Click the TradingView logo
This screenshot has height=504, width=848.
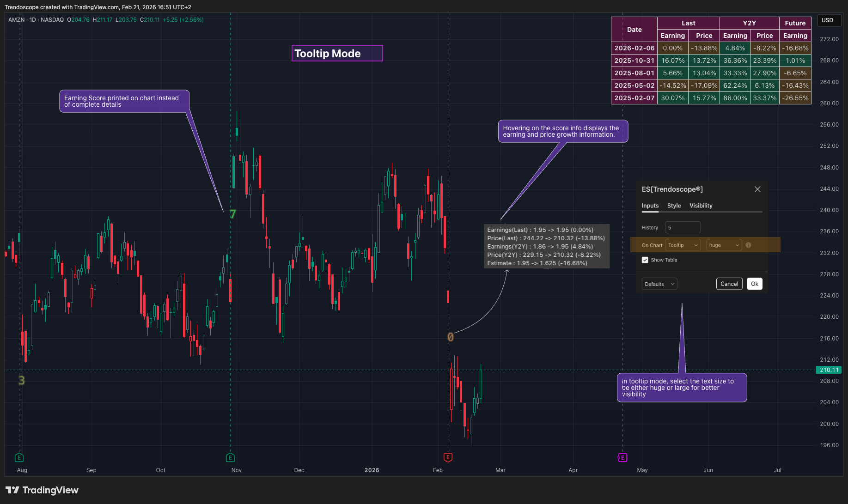pyautogui.click(x=42, y=490)
